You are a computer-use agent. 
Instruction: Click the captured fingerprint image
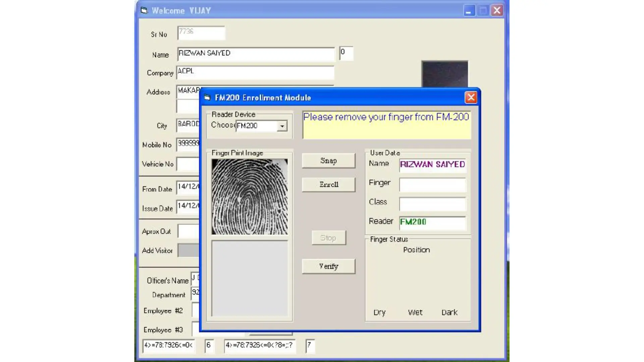[250, 197]
